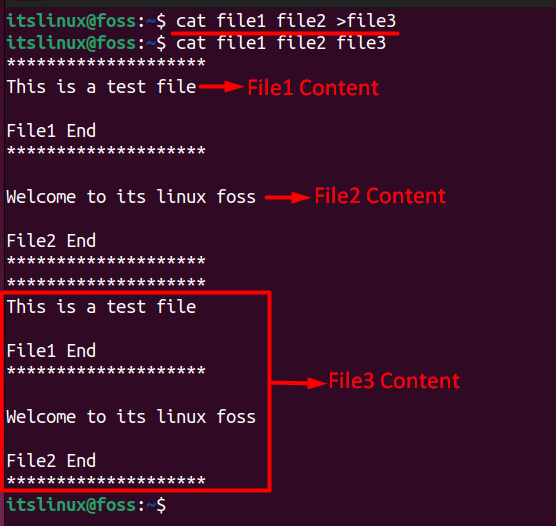Click 'This is a test file' inside red box
Image resolution: width=556 pixels, height=526 pixels.
click(101, 307)
